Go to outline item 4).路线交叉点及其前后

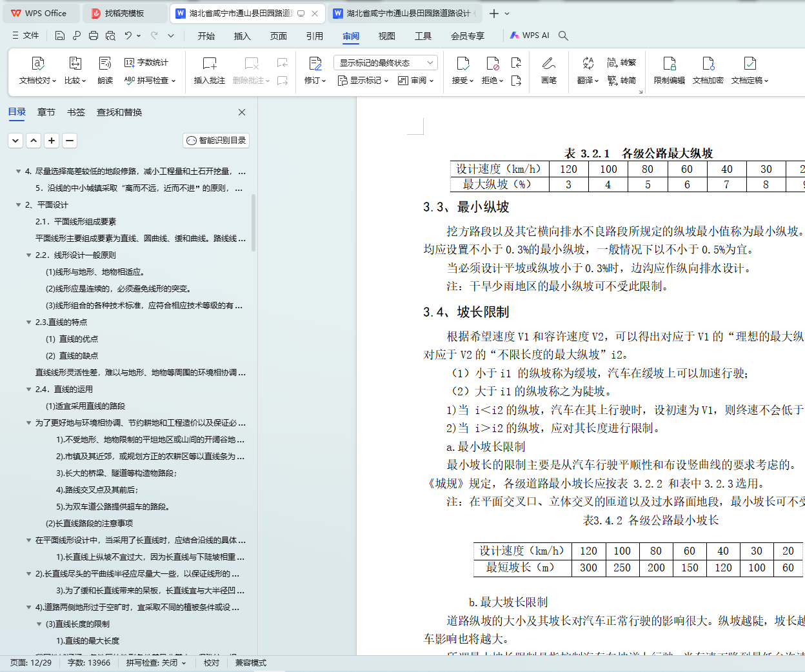tap(97, 490)
